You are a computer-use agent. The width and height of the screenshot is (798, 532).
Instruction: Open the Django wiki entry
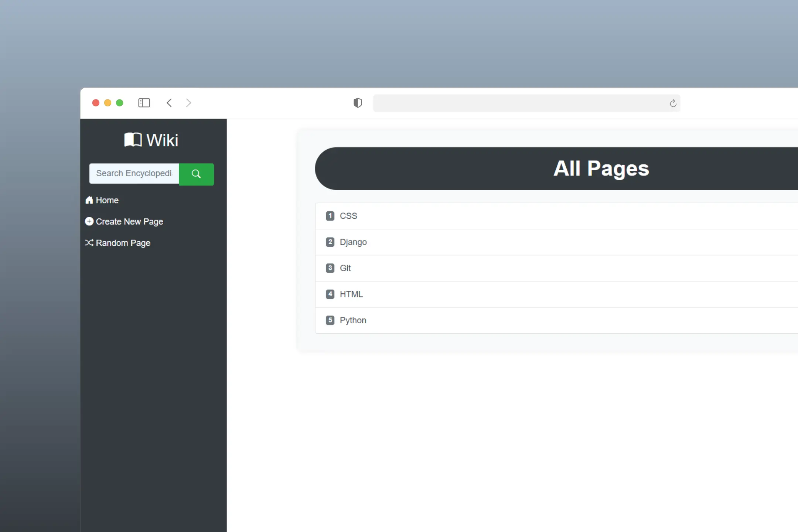(x=353, y=242)
